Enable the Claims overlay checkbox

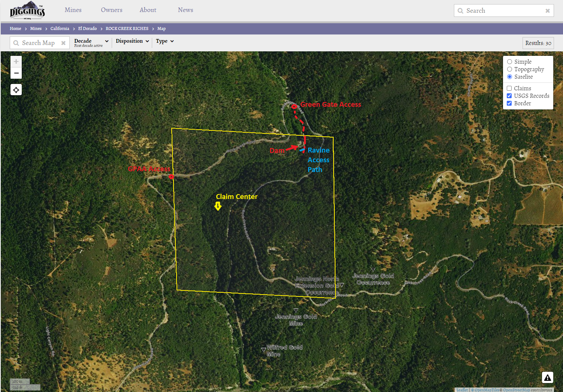click(509, 88)
